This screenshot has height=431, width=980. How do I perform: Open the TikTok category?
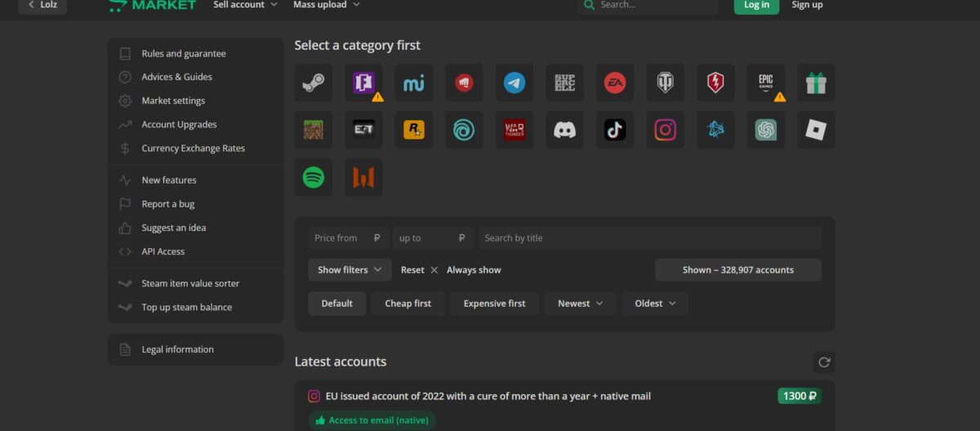point(615,130)
